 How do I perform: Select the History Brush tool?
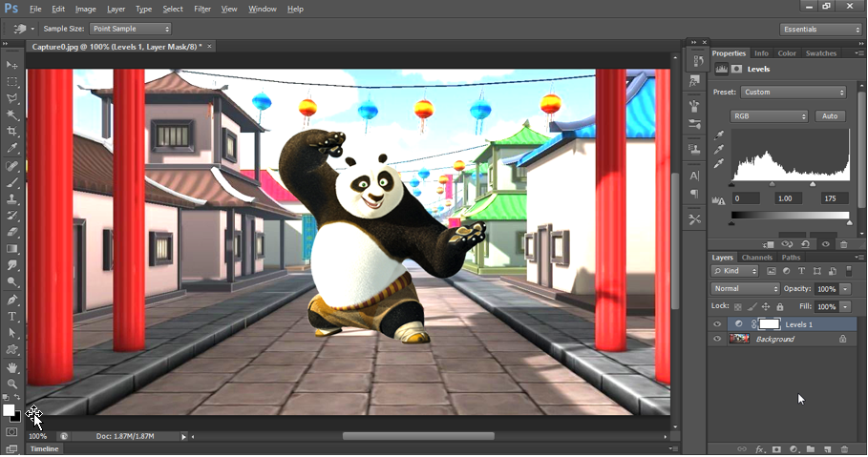11,216
